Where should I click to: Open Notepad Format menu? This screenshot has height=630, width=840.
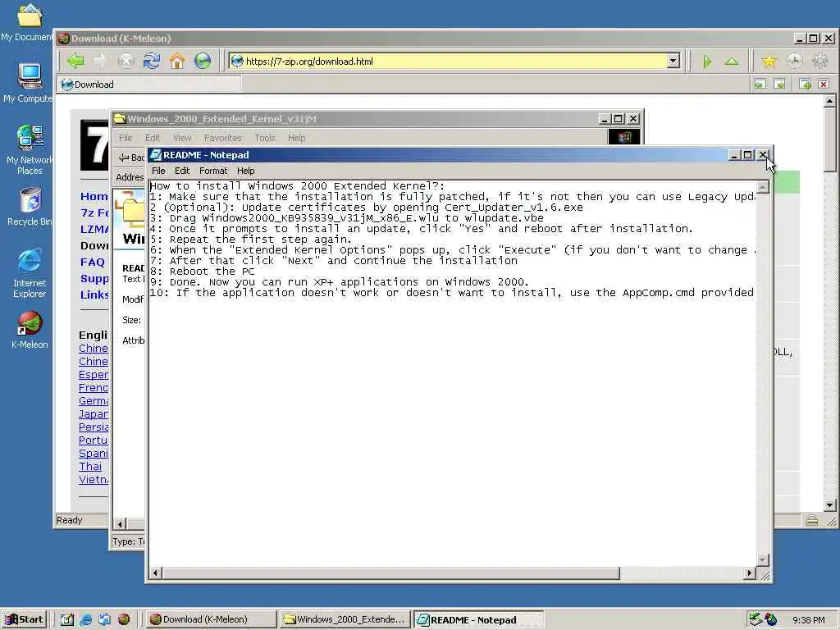[213, 171]
